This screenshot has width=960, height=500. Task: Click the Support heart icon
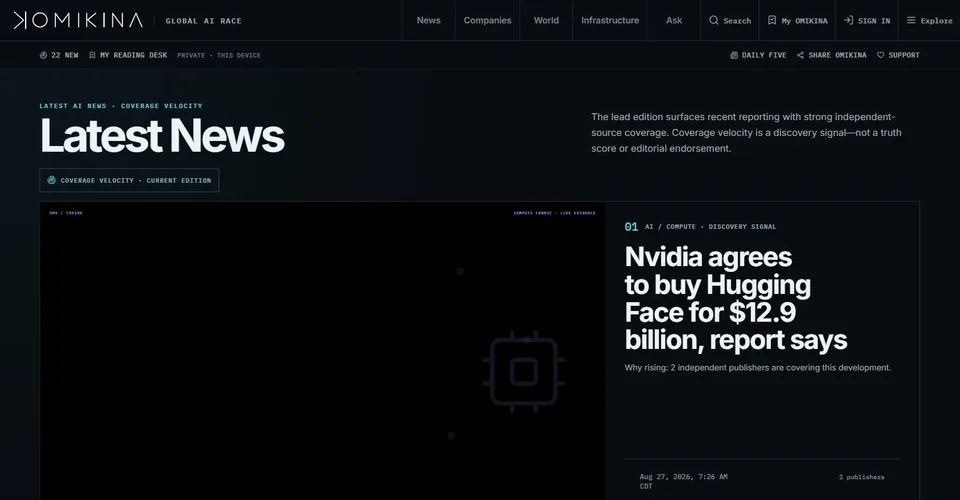(880, 55)
